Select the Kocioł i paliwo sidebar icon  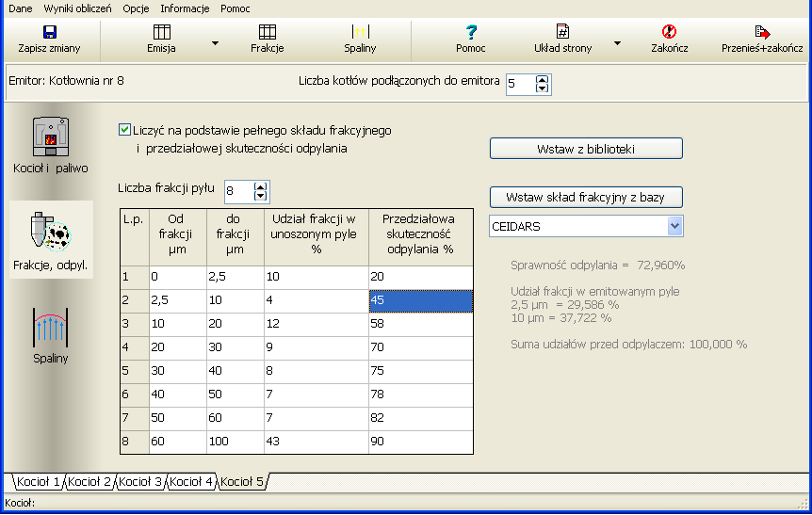pos(51,137)
